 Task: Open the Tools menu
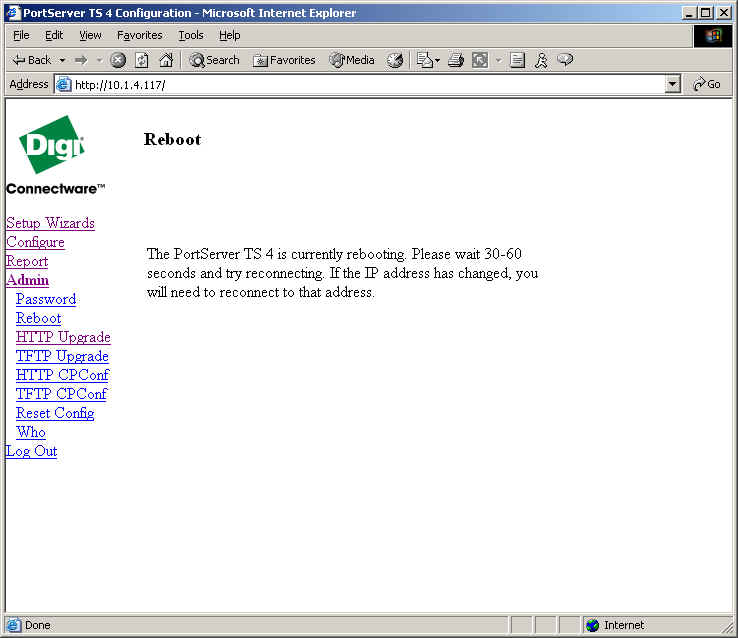pyautogui.click(x=191, y=35)
